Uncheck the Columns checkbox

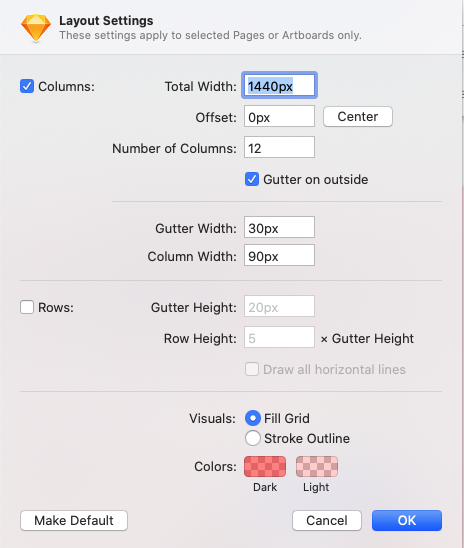pos(27,86)
